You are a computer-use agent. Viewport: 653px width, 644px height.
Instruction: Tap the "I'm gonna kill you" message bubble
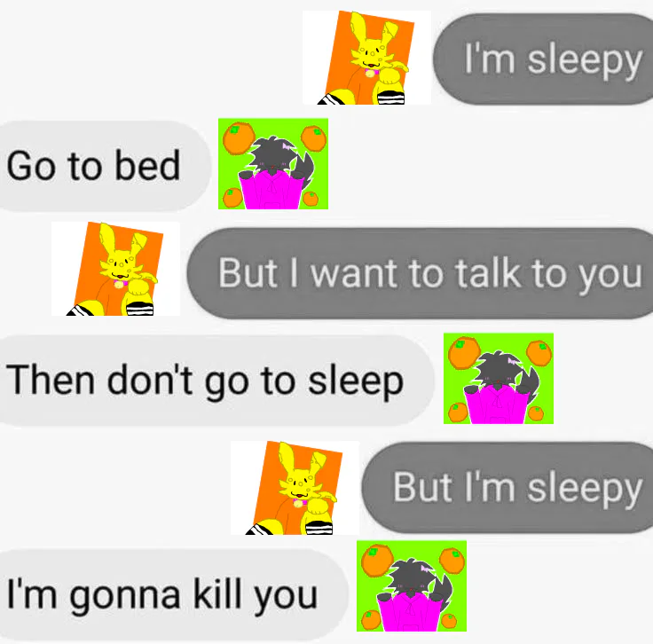click(173, 595)
